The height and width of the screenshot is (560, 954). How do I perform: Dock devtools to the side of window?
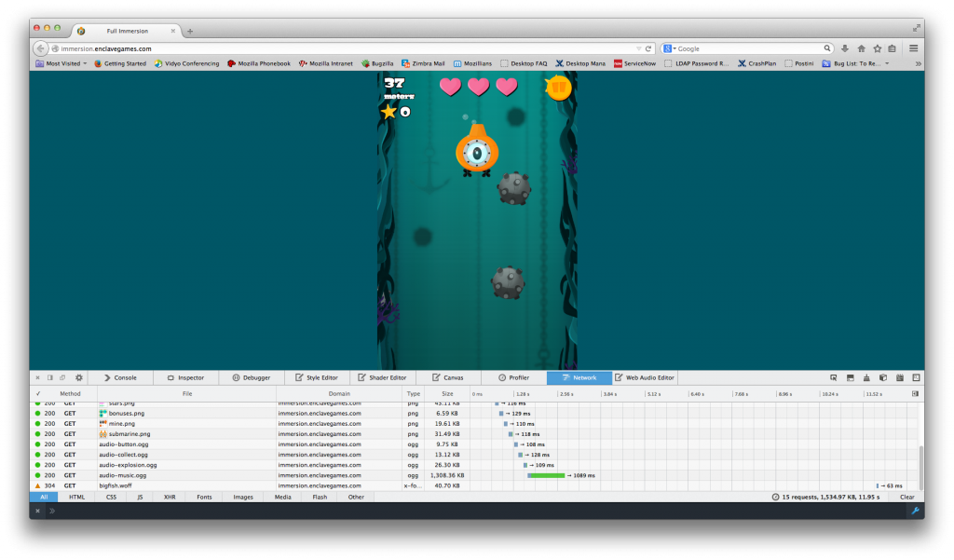[x=50, y=377]
